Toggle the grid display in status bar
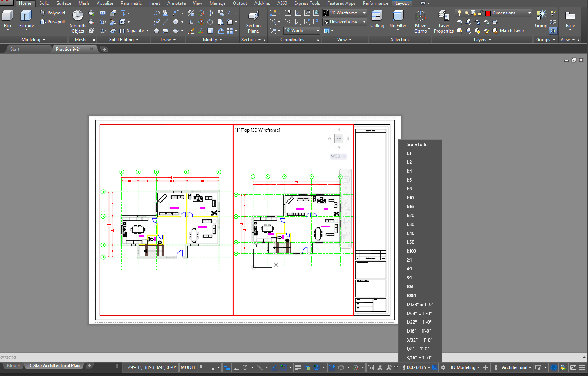The image size is (588, 376). coord(203,367)
